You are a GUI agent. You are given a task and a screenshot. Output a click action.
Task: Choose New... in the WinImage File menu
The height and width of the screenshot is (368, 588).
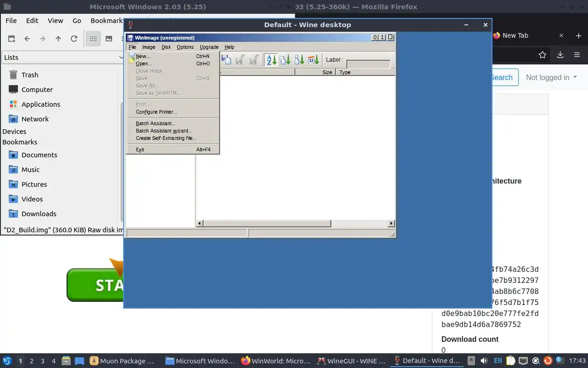tap(173, 56)
